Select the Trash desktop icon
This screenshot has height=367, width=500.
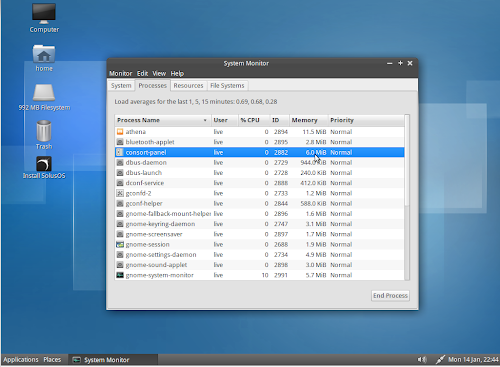44,131
